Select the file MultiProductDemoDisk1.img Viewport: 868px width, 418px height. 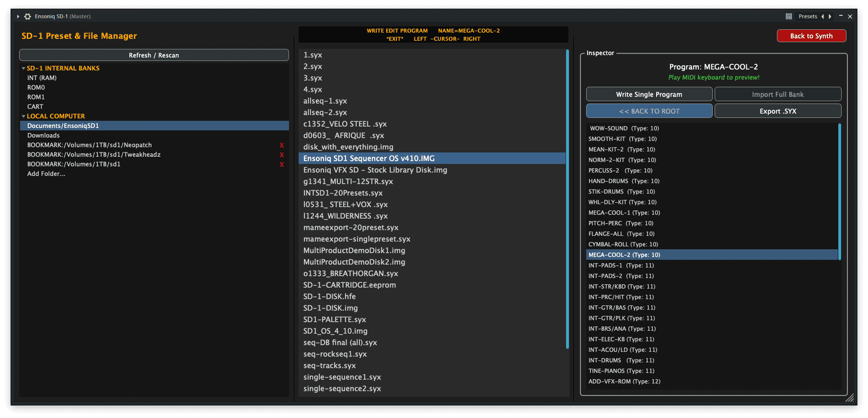pos(432,251)
